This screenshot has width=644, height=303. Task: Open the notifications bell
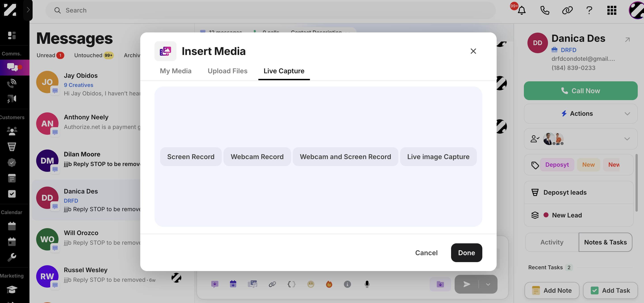click(x=521, y=10)
